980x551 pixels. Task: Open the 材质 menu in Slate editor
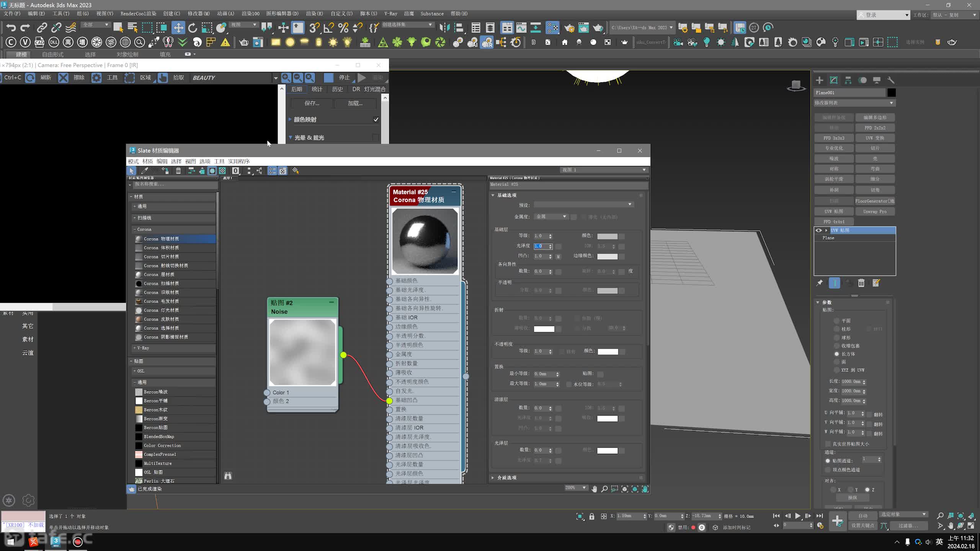pos(148,161)
